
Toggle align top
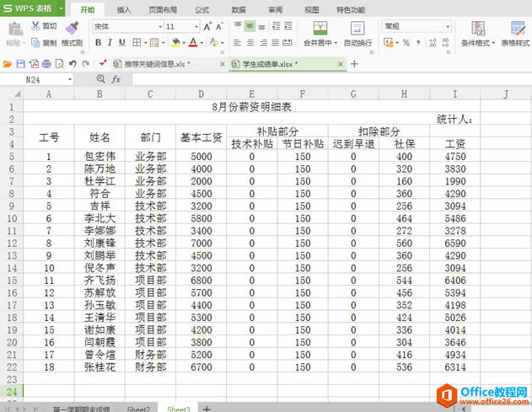click(238, 26)
